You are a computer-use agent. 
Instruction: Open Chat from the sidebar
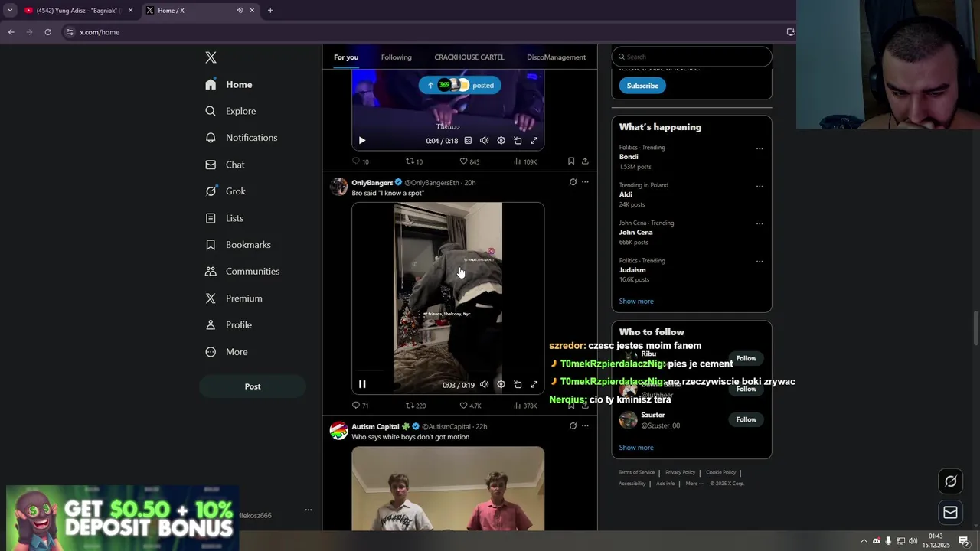coord(224,165)
